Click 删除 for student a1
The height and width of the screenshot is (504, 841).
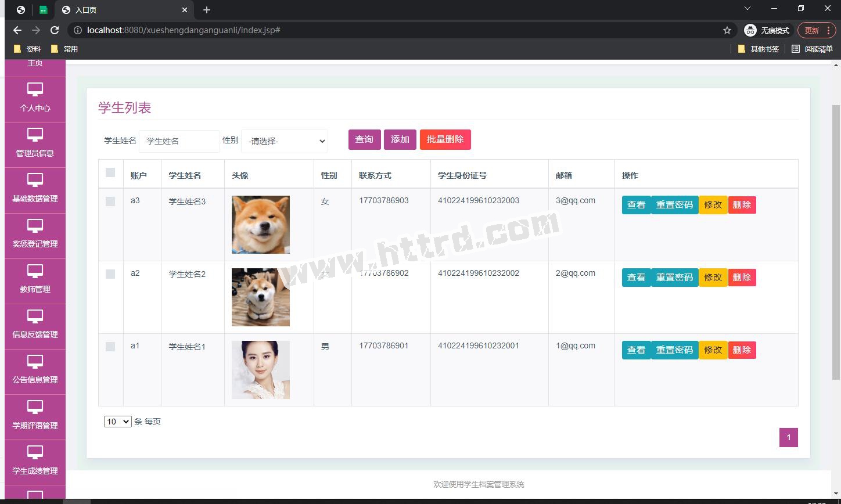point(742,350)
